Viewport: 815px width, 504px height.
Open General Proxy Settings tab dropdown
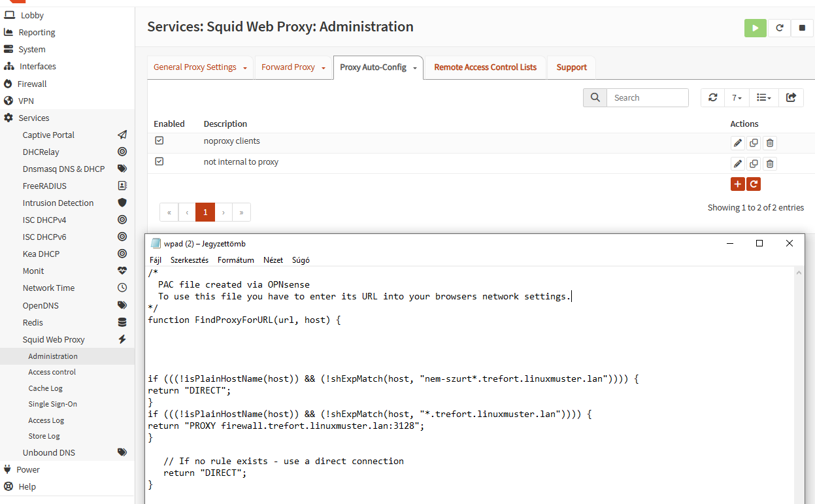(x=246, y=68)
